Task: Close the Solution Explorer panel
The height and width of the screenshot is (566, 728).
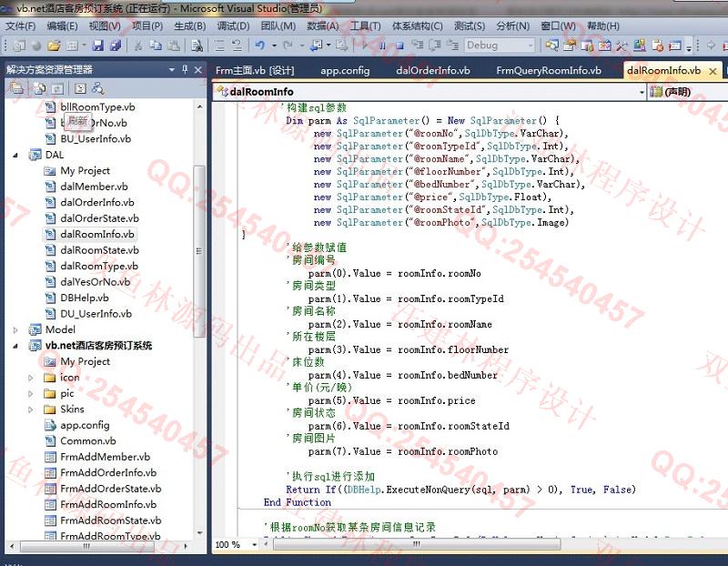Action: click(x=198, y=70)
